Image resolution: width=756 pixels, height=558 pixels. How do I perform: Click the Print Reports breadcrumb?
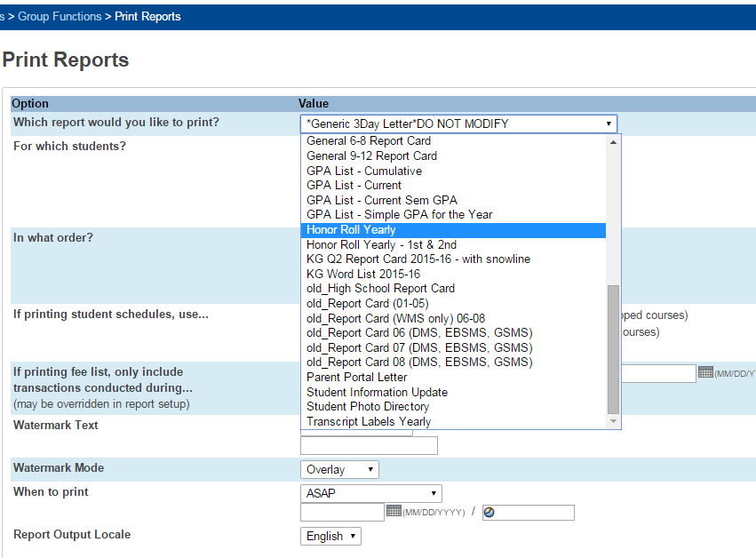(x=147, y=16)
